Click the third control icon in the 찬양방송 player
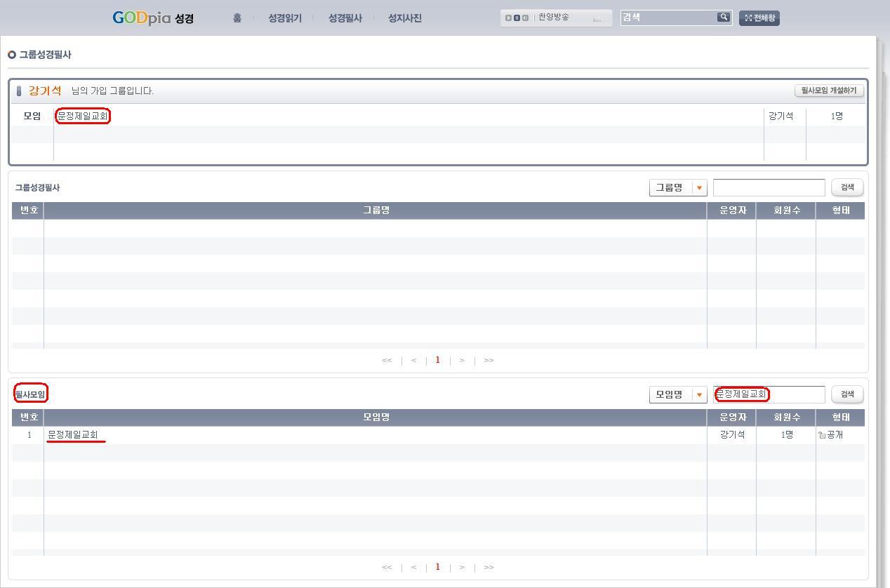 click(x=525, y=18)
